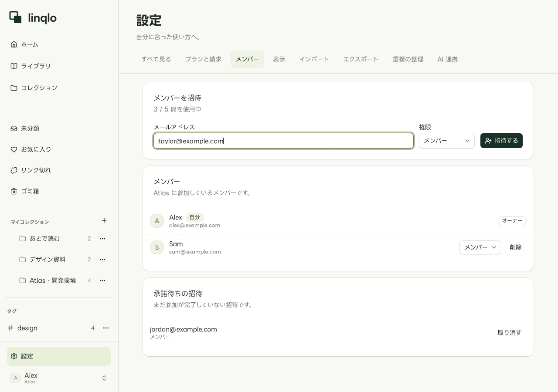
Task: Click the linqlo logo icon
Action: click(x=16, y=17)
